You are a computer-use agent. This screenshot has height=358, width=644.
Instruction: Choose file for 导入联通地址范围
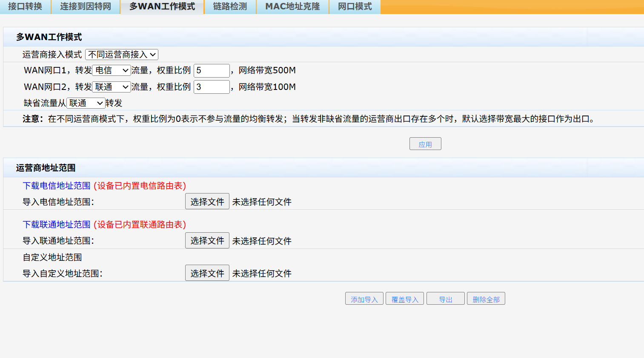pyautogui.click(x=207, y=240)
